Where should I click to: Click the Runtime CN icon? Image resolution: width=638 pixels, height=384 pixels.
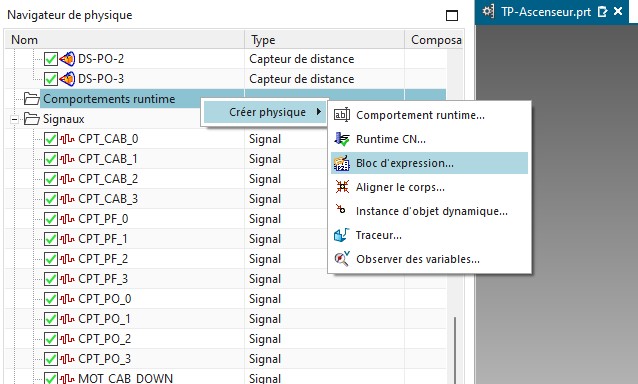(342, 139)
